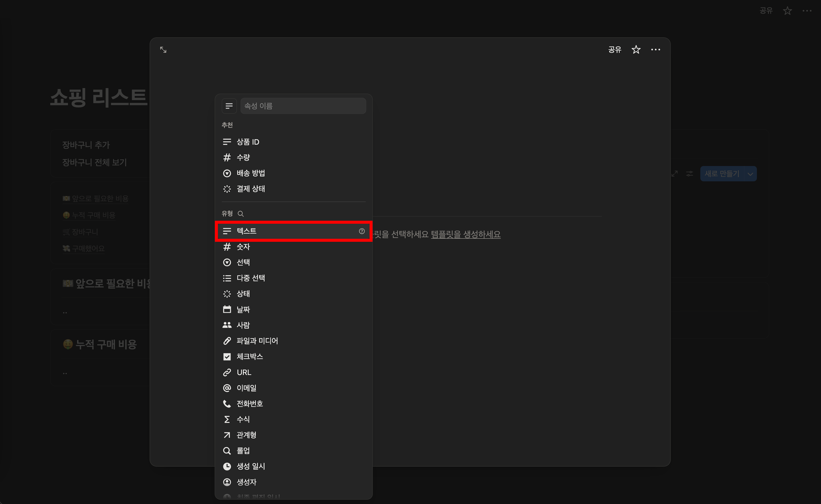Select the suggested 상품 ID property
Viewport: 821px width, 504px height.
[248, 142]
